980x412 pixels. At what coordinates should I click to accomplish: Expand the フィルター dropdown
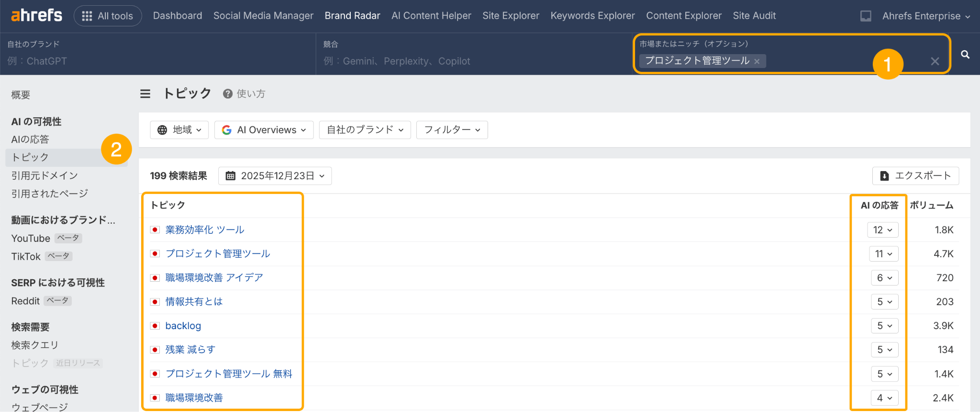click(x=452, y=130)
